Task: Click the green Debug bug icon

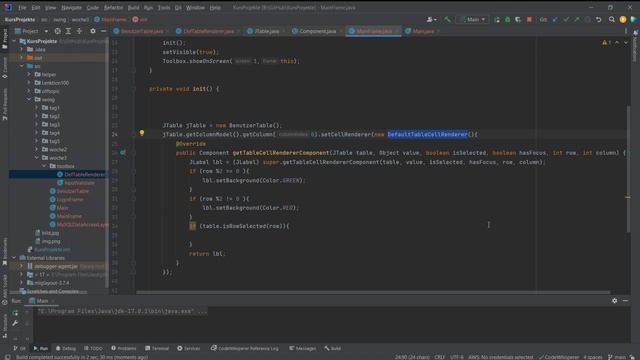Action: coord(507,19)
